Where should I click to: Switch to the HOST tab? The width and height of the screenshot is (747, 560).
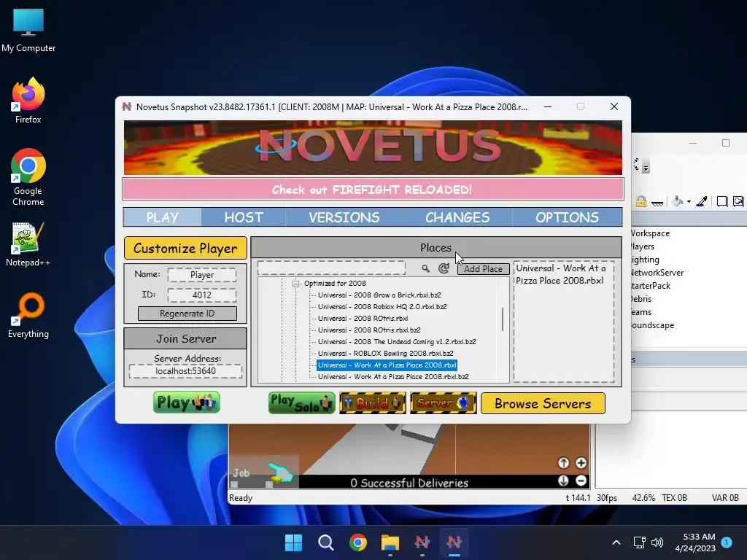(x=244, y=217)
